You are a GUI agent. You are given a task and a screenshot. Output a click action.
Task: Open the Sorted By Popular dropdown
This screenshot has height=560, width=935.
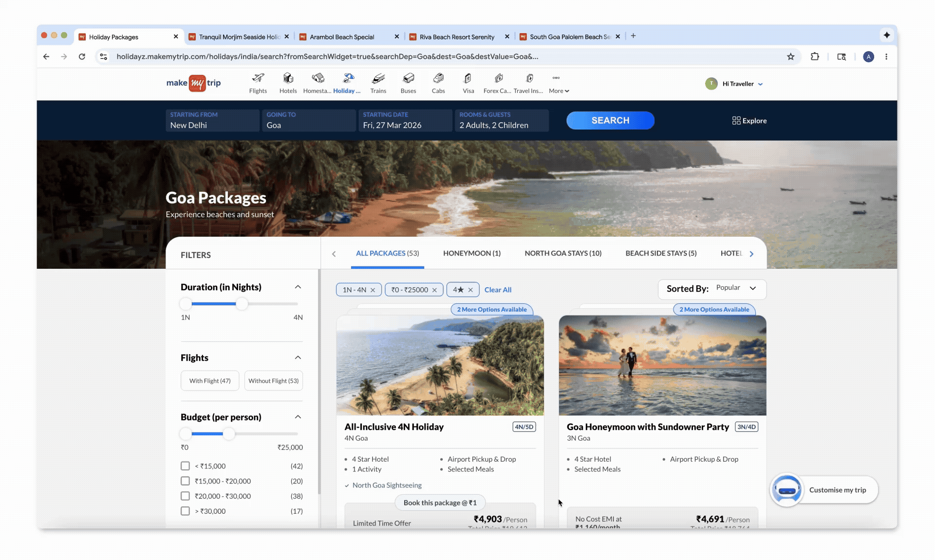pyautogui.click(x=712, y=289)
